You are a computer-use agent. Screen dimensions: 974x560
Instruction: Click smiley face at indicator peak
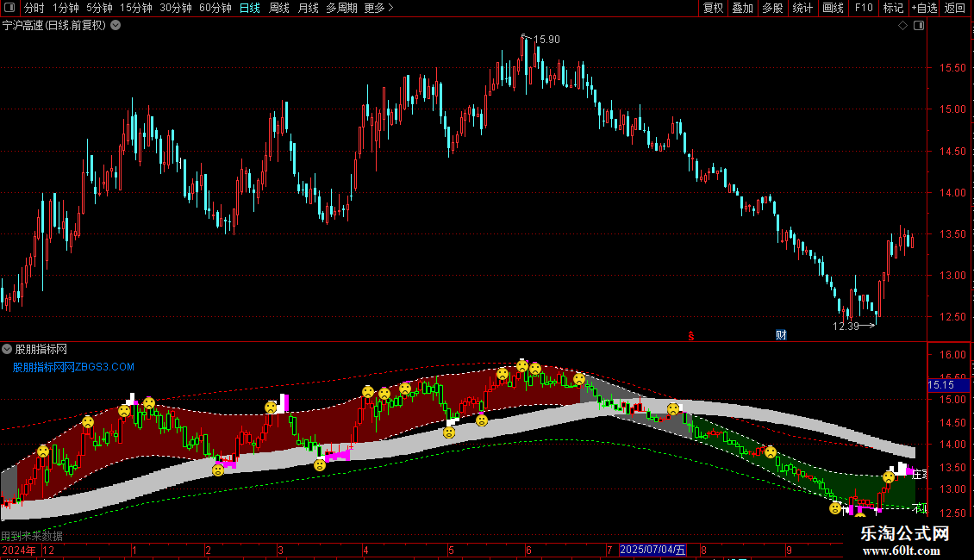click(522, 366)
